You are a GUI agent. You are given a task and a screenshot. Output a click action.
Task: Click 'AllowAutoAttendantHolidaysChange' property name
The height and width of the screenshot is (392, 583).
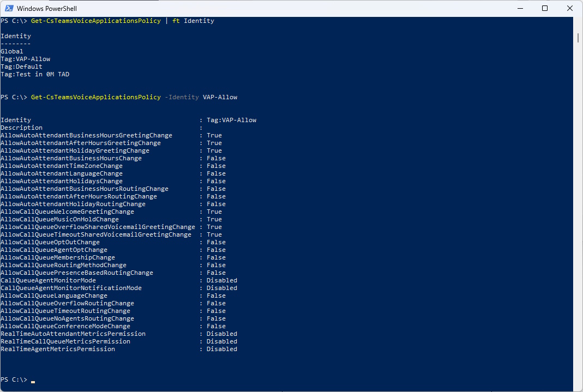[x=61, y=181]
